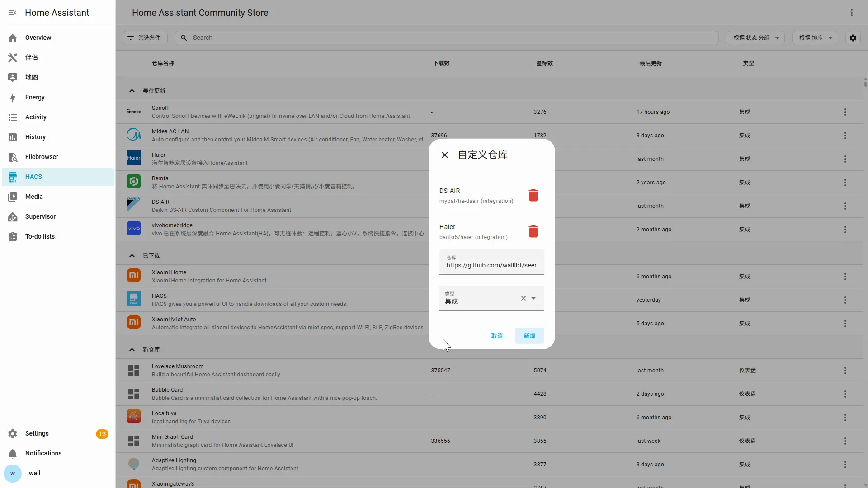Open the Localtuya row options menu

(x=845, y=418)
